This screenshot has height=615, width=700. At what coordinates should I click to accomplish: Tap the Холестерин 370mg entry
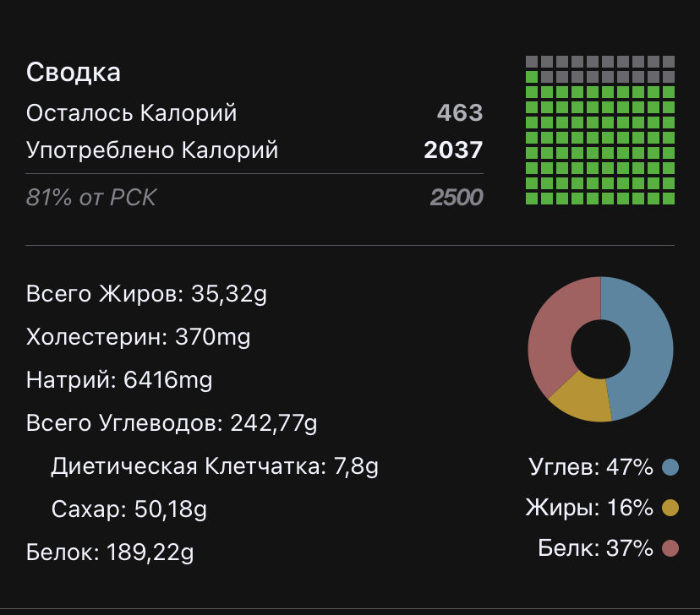pos(138,338)
